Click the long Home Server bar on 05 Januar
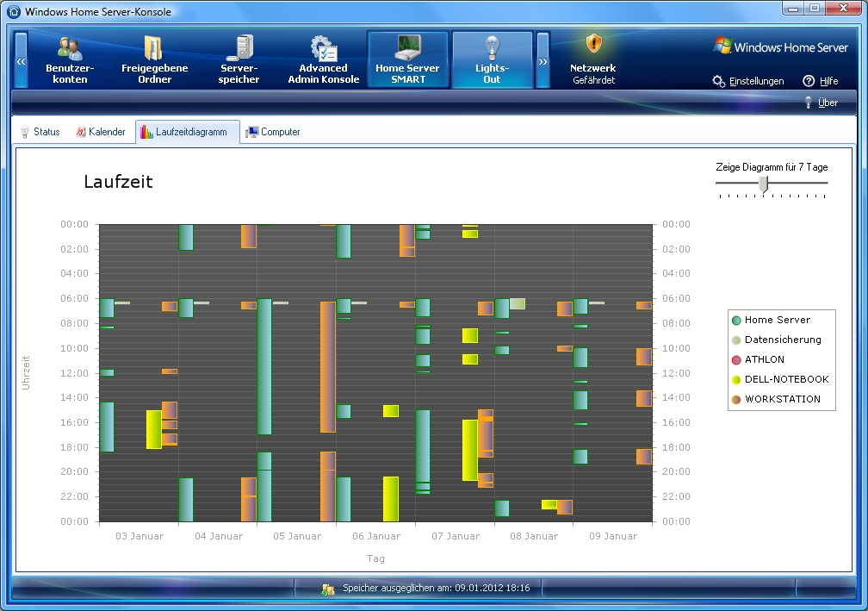Image resolution: width=868 pixels, height=611 pixels. (x=264, y=367)
